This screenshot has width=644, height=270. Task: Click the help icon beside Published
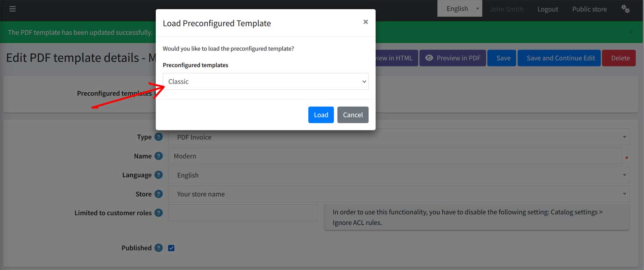159,248
